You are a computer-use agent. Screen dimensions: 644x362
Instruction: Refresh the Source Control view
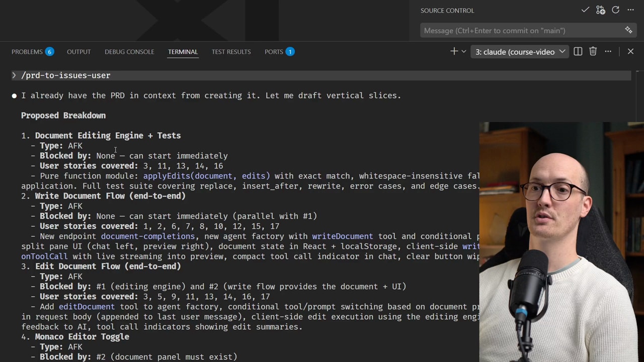pyautogui.click(x=615, y=10)
